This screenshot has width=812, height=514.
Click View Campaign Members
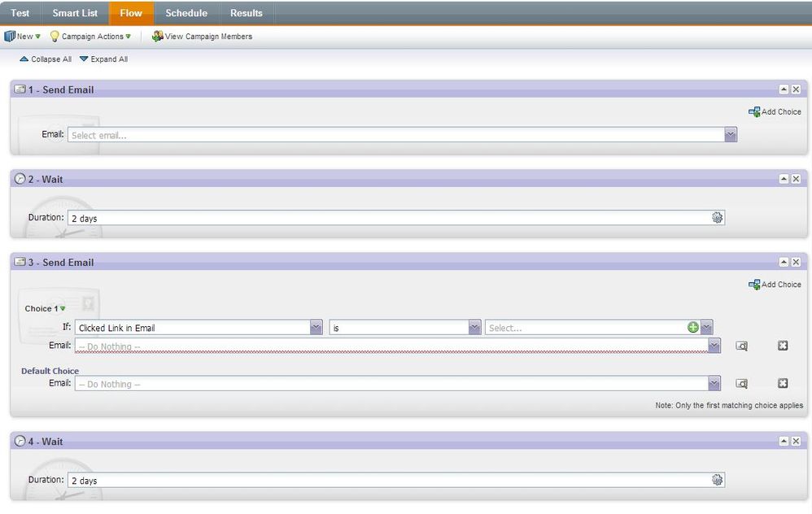pos(202,37)
